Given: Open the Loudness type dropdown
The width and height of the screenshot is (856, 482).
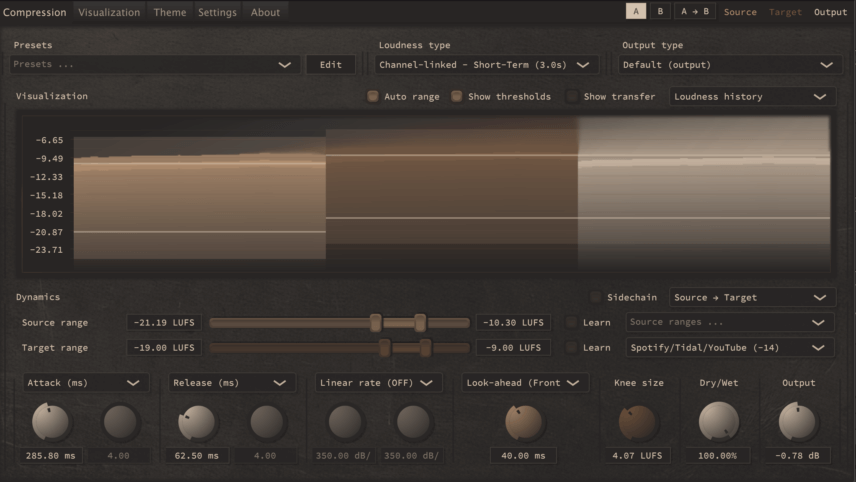Looking at the screenshot, I should click(x=486, y=64).
